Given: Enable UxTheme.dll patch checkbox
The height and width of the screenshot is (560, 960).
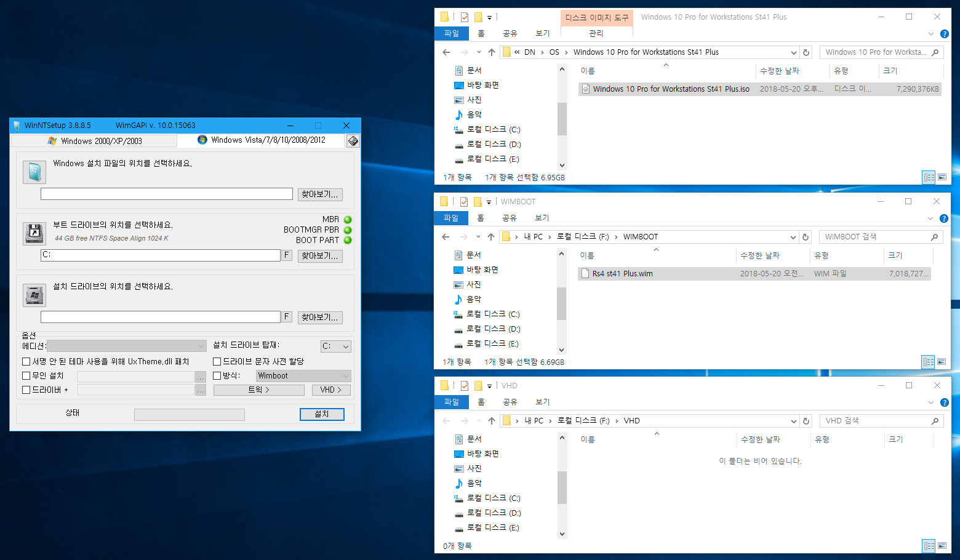Looking at the screenshot, I should (x=26, y=362).
